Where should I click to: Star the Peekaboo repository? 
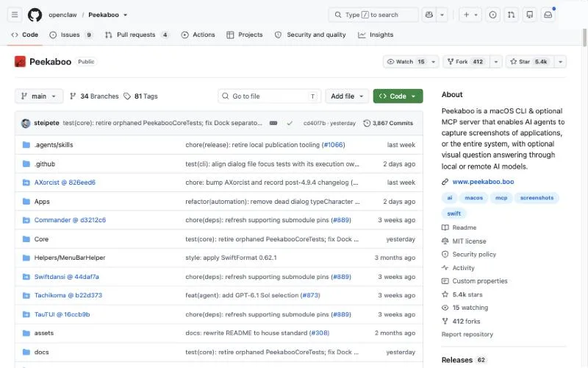click(x=530, y=62)
